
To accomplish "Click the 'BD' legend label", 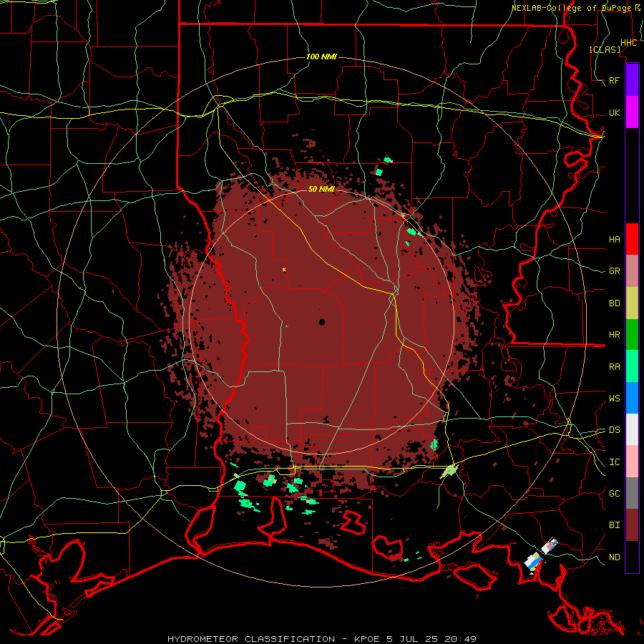I will (x=614, y=303).
